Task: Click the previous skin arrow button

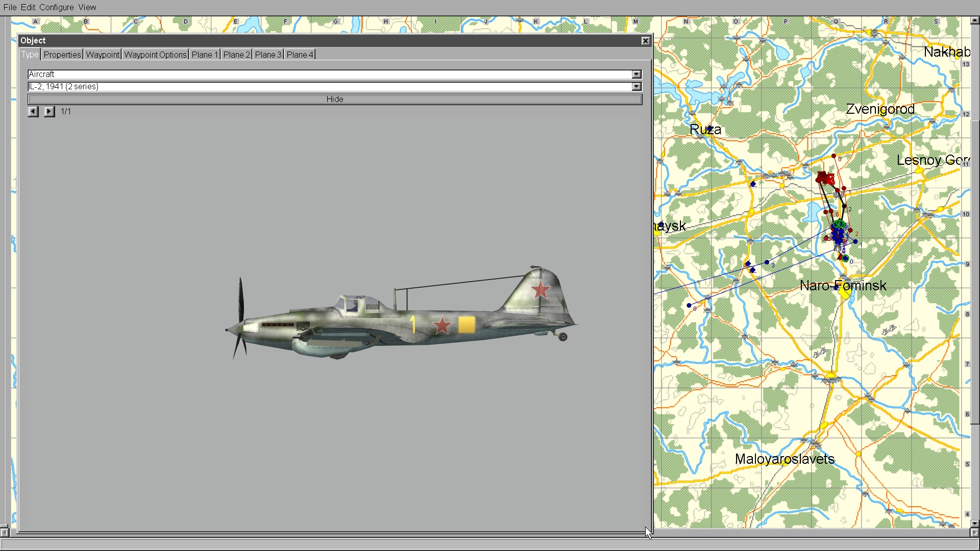Action: coord(33,111)
